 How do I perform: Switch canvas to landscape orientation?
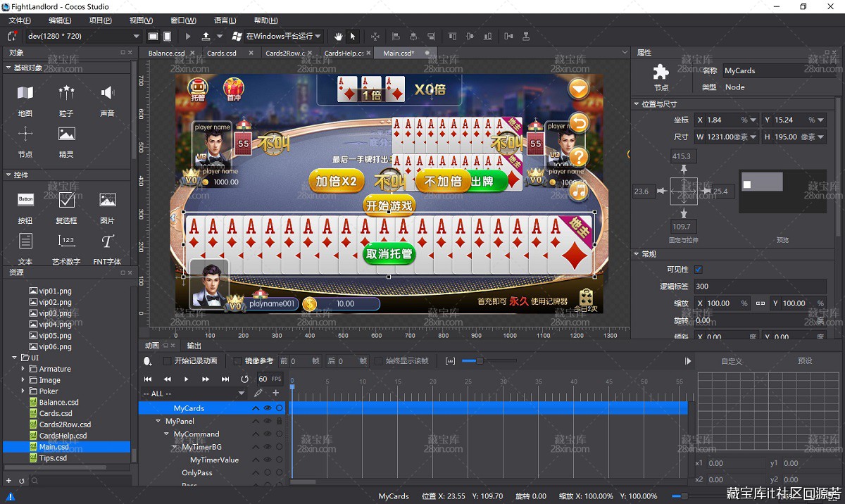point(153,36)
